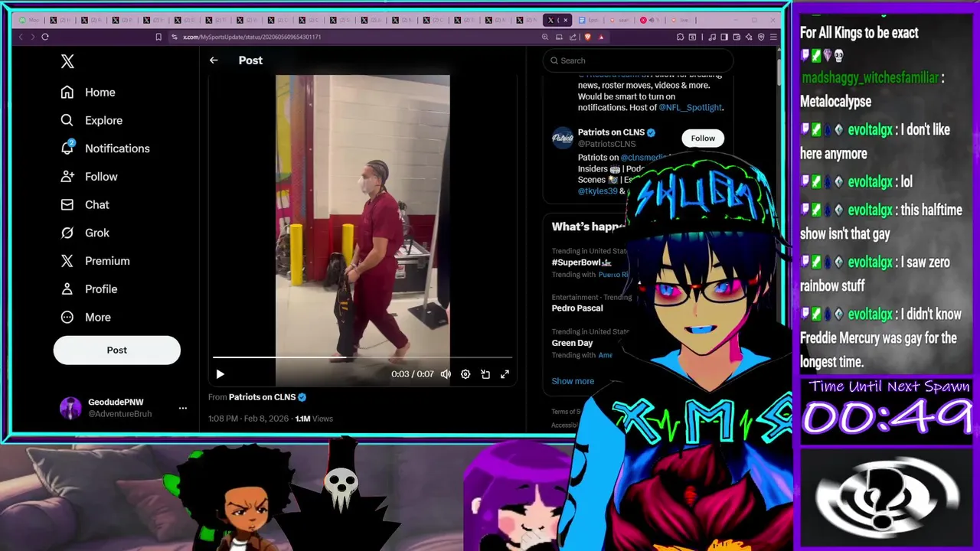Expand the More menu in sidebar
The image size is (980, 551).
pos(86,317)
